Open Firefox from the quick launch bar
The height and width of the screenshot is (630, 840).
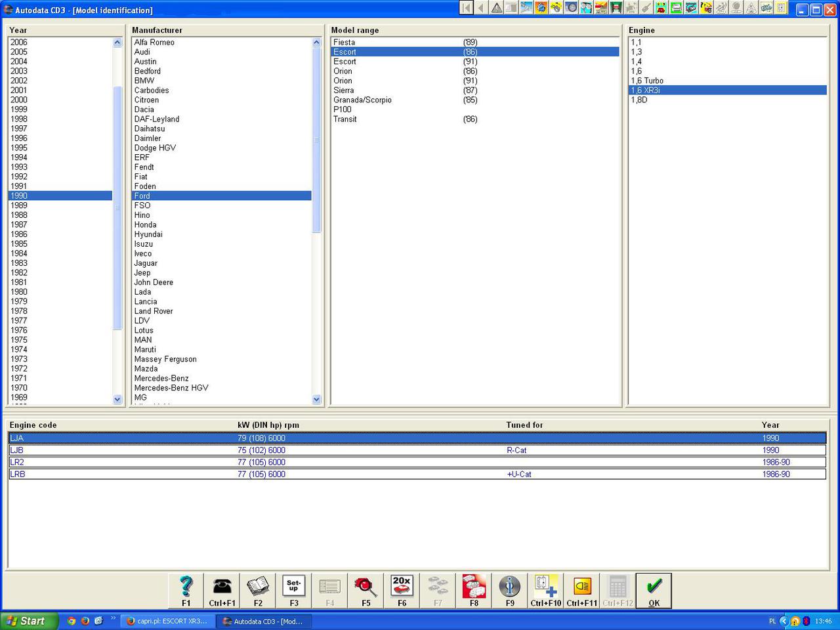[85, 621]
